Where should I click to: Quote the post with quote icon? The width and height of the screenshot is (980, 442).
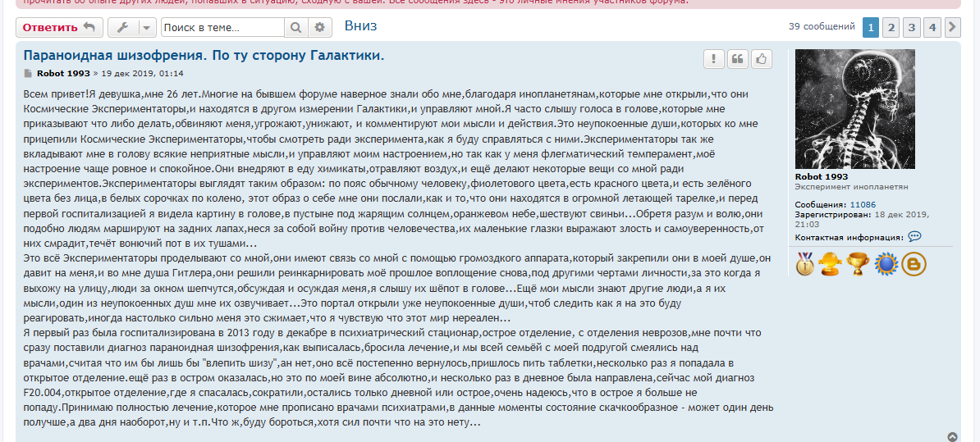(x=738, y=59)
